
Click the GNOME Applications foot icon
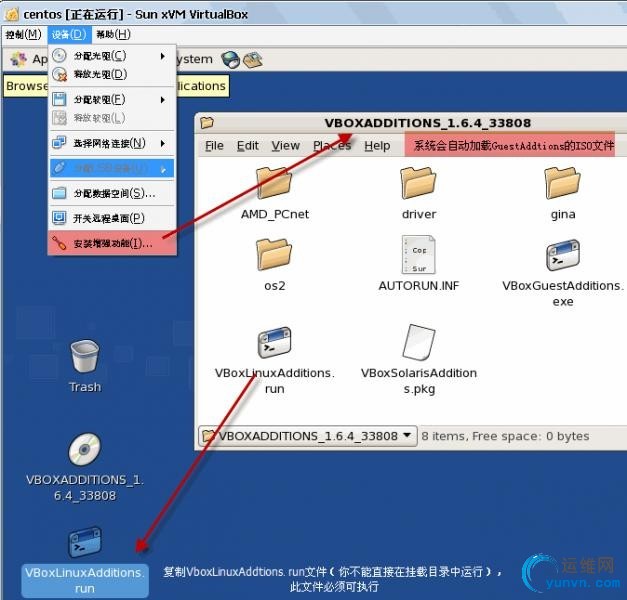tap(18, 60)
